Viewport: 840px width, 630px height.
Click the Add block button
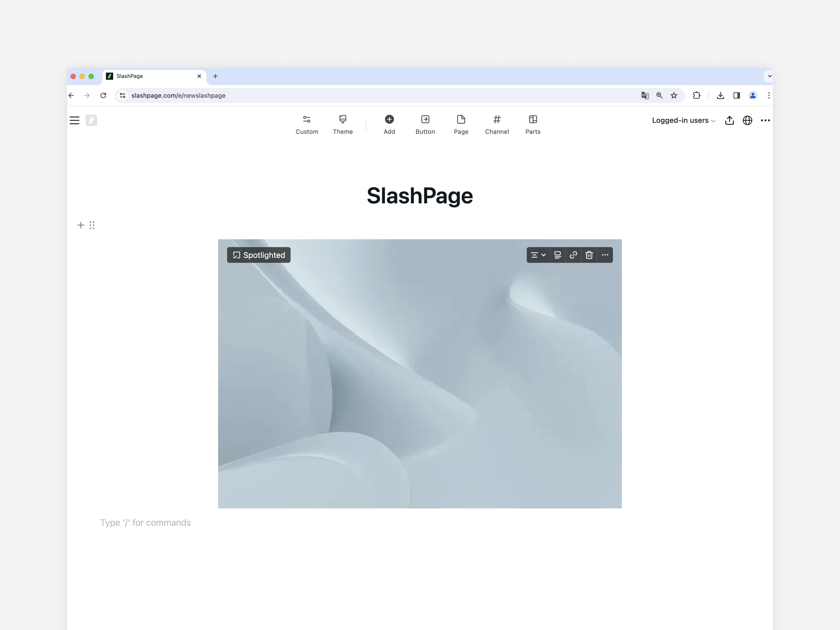[x=389, y=125]
